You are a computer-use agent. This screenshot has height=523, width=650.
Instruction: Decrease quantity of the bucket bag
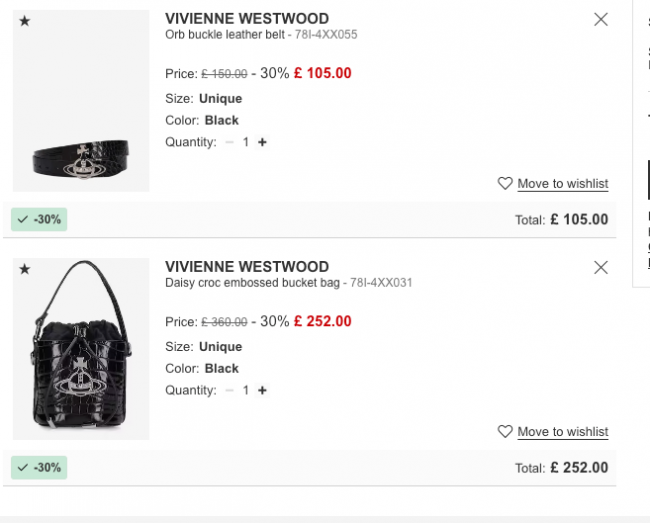coord(229,390)
